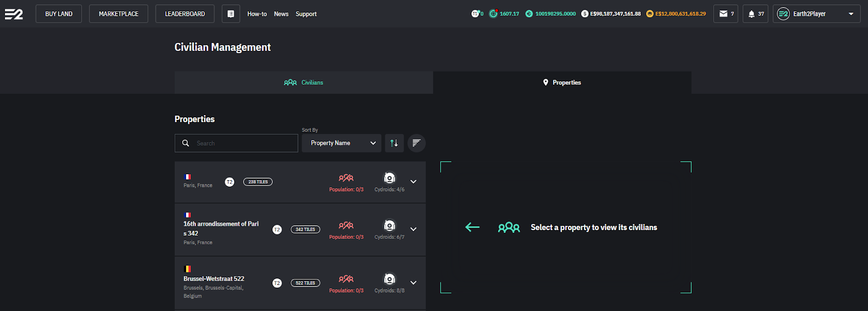
Task: Click Population icon on 16th arrondissement property
Action: point(346,226)
